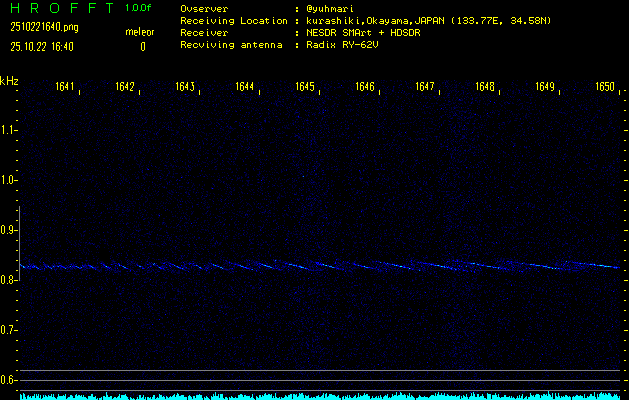The image size is (629, 400).
Task: Click the 1641 time marker
Action: point(65,87)
